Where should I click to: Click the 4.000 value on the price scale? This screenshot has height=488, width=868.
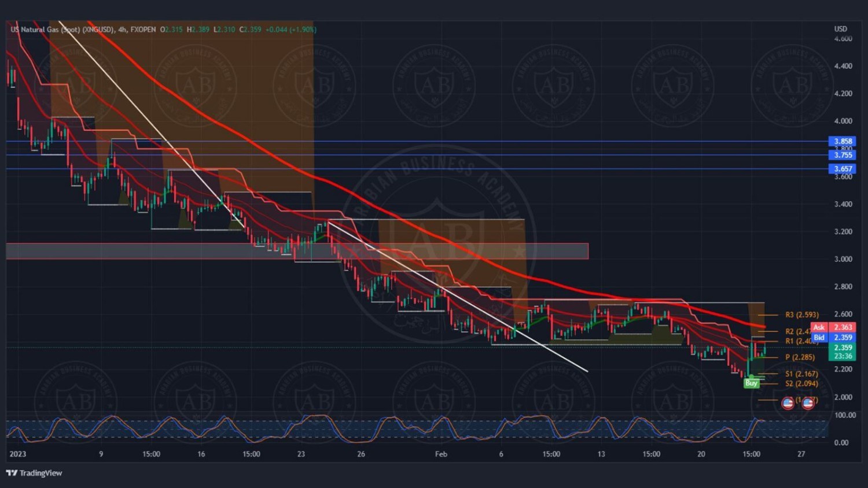point(843,121)
